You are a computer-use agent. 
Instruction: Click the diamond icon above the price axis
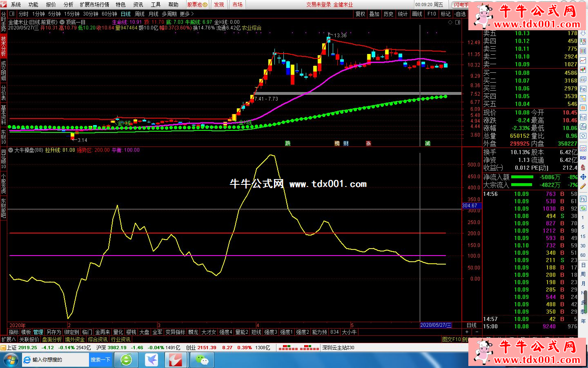pos(450,22)
